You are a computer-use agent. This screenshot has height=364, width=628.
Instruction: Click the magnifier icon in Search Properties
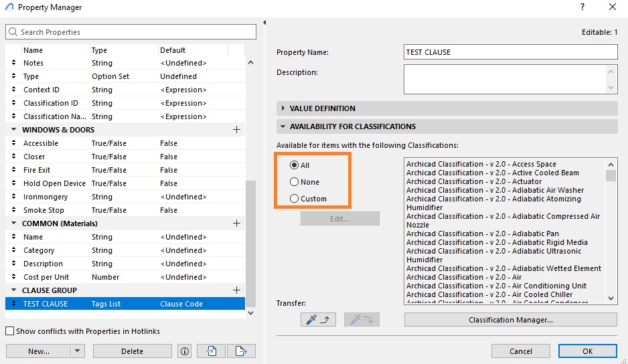(13, 32)
